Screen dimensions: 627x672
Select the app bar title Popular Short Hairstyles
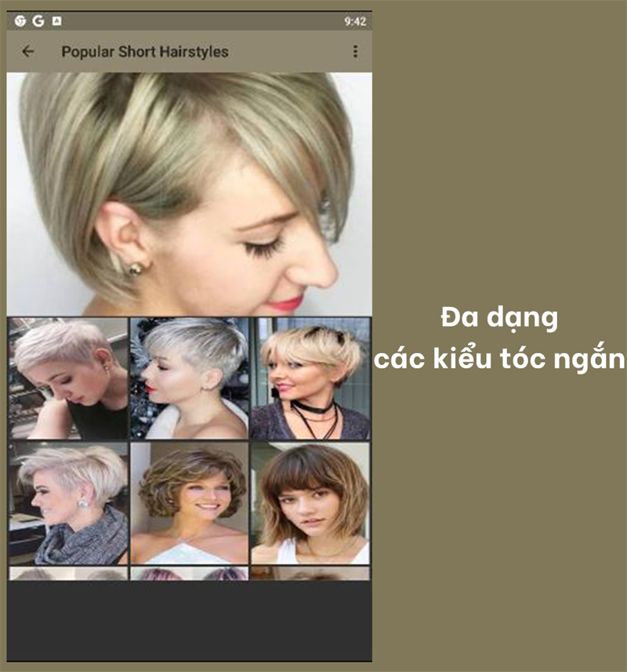pyautogui.click(x=146, y=52)
